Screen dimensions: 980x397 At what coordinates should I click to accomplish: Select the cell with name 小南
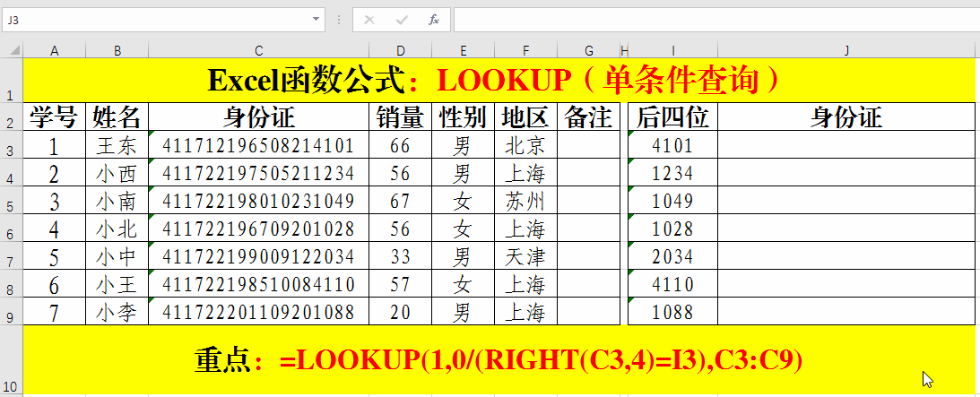[117, 201]
